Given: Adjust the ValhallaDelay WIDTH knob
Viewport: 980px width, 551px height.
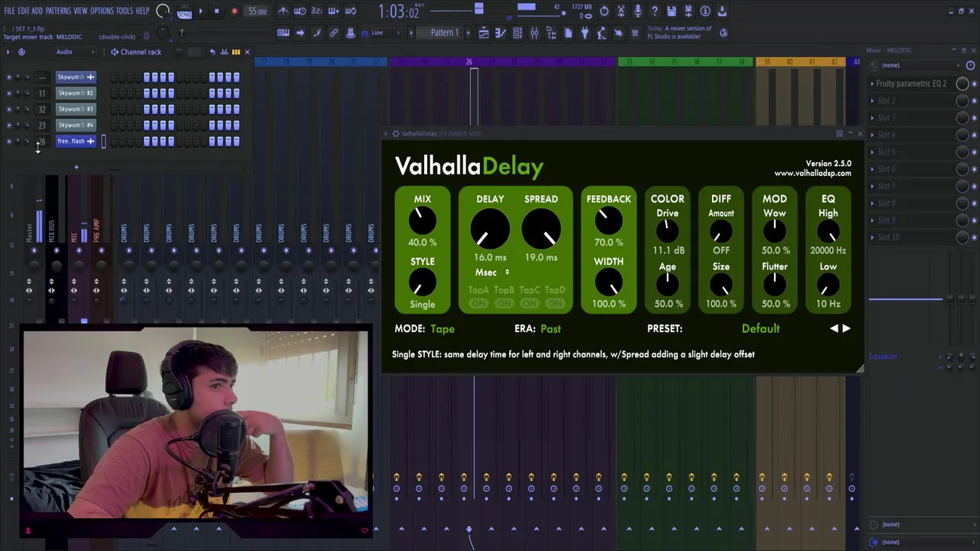Looking at the screenshot, I should click(x=609, y=284).
